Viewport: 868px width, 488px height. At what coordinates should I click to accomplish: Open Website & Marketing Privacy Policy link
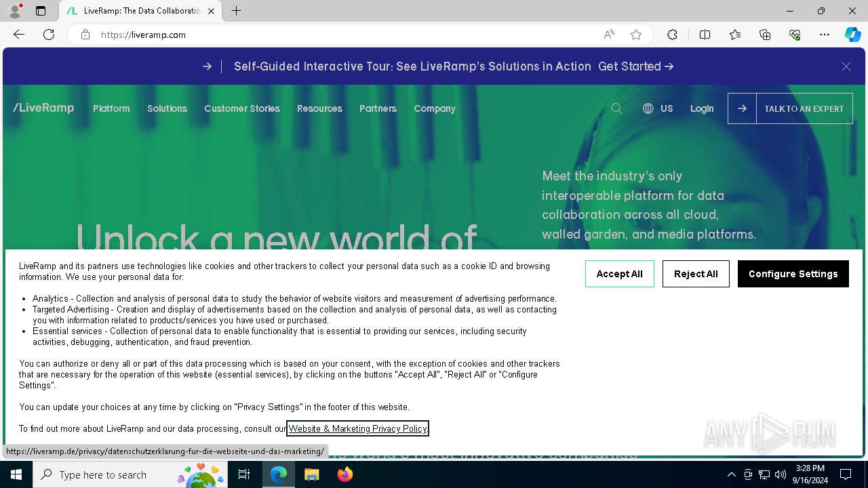(358, 428)
